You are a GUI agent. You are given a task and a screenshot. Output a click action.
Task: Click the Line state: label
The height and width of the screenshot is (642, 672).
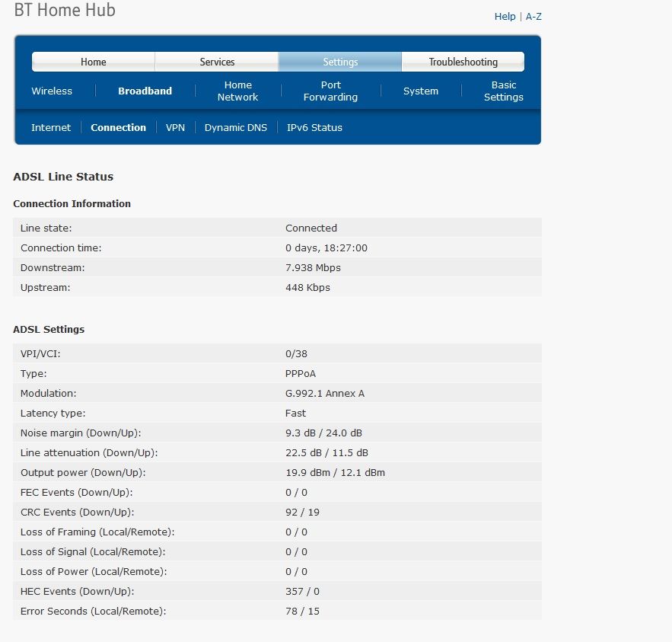point(46,228)
